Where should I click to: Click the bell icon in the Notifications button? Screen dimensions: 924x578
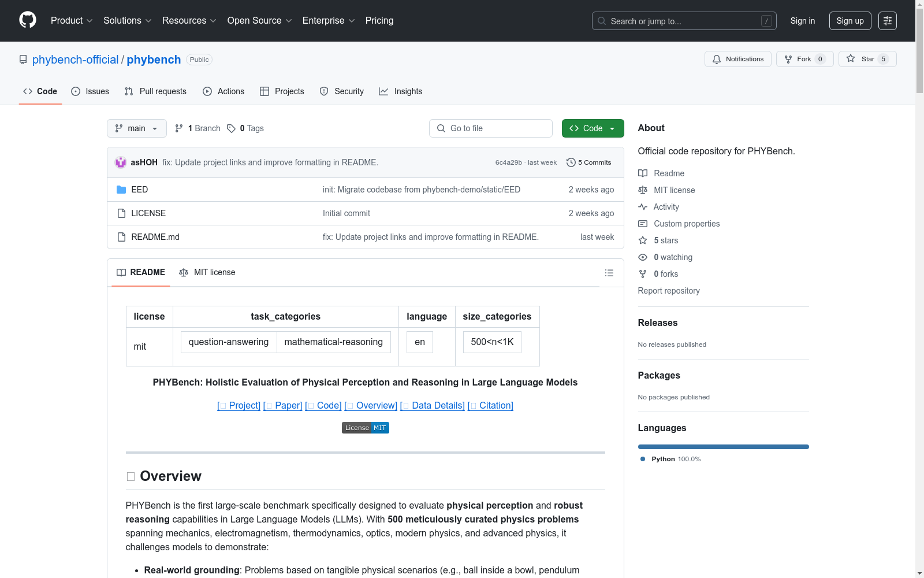pos(717,59)
